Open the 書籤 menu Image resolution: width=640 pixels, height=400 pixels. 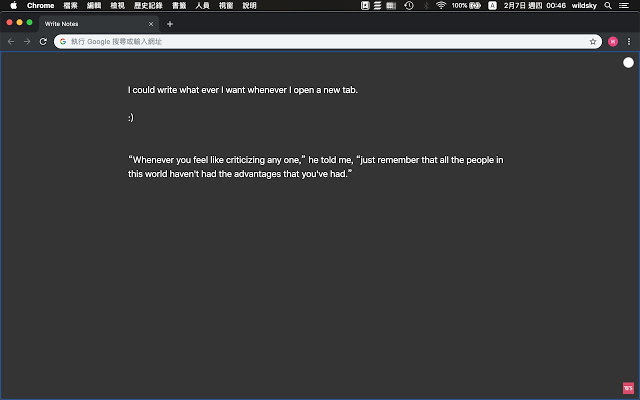coord(179,6)
